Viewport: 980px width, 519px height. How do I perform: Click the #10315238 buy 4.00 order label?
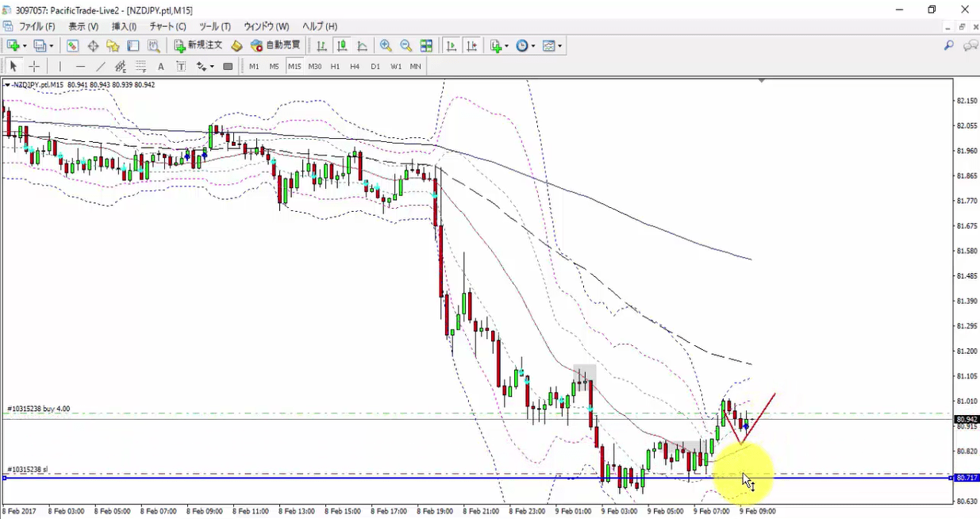click(39, 409)
